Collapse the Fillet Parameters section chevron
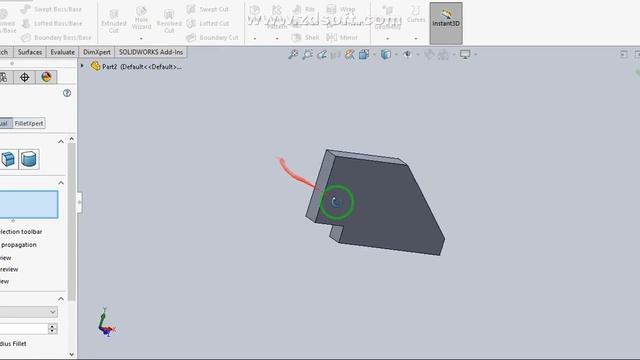 click(61, 299)
